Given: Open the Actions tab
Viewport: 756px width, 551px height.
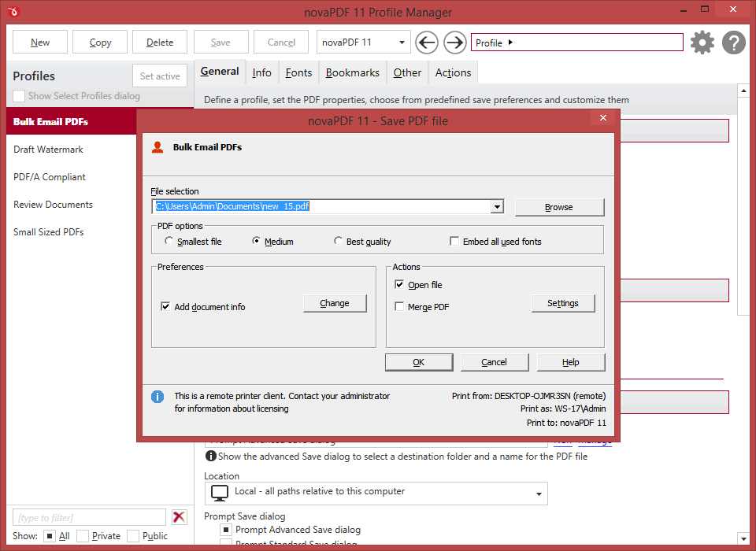Looking at the screenshot, I should [x=454, y=72].
